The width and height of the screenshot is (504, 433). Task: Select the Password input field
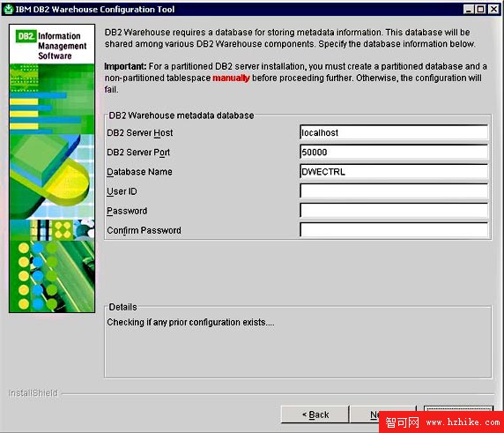click(x=394, y=211)
